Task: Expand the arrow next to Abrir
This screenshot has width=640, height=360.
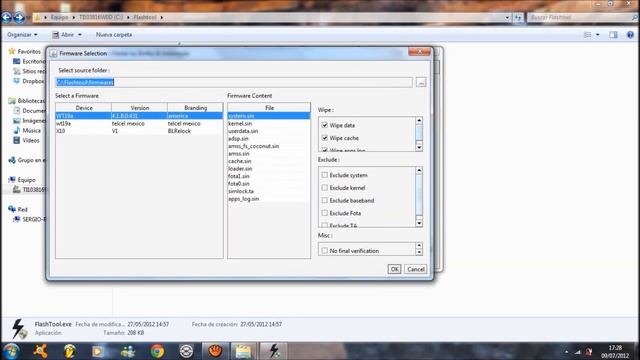Action: tap(80, 35)
